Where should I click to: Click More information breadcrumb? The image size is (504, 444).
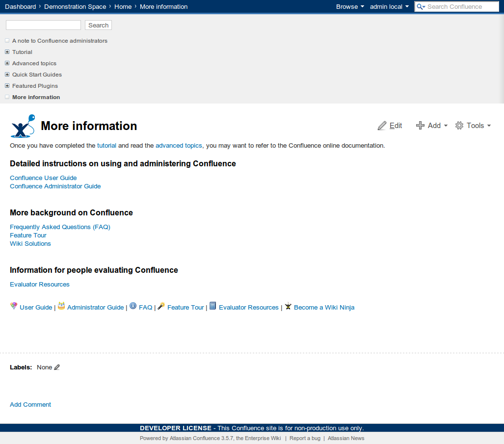(x=163, y=7)
